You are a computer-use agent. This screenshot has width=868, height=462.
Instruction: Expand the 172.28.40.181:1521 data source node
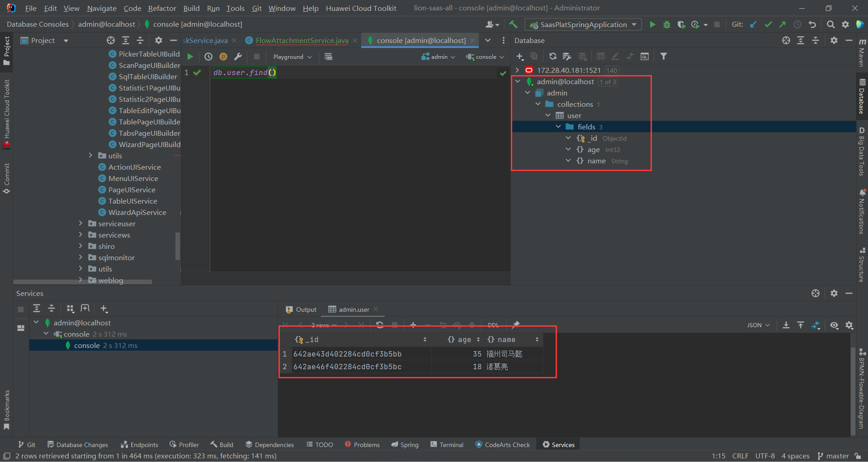click(518, 70)
